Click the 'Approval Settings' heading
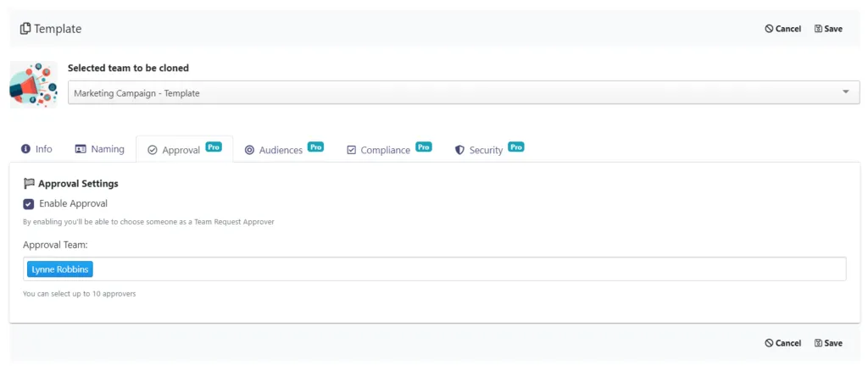The height and width of the screenshot is (371, 868). coord(78,184)
